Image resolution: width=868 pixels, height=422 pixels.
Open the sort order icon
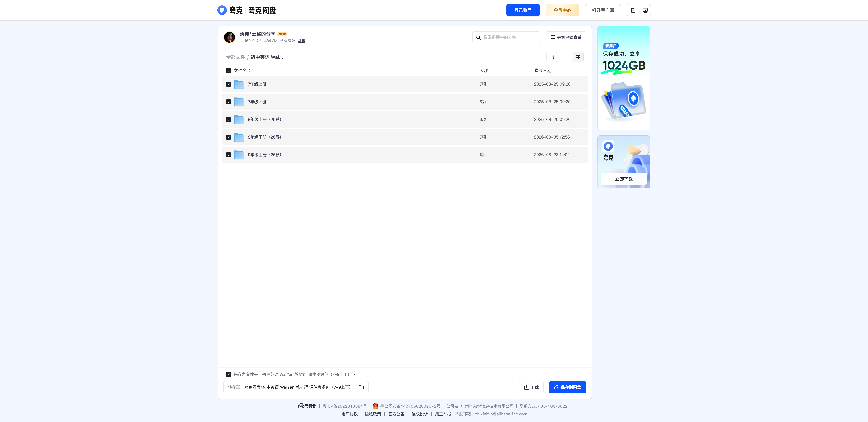pyautogui.click(x=552, y=57)
